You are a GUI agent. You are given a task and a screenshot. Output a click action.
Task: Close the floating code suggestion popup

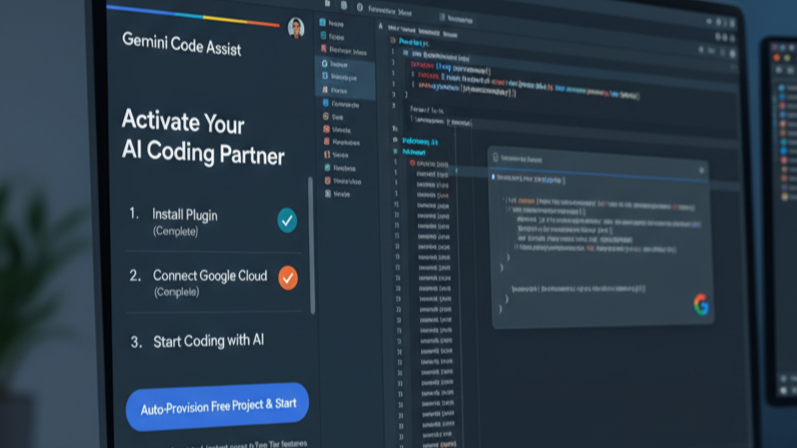click(x=701, y=170)
